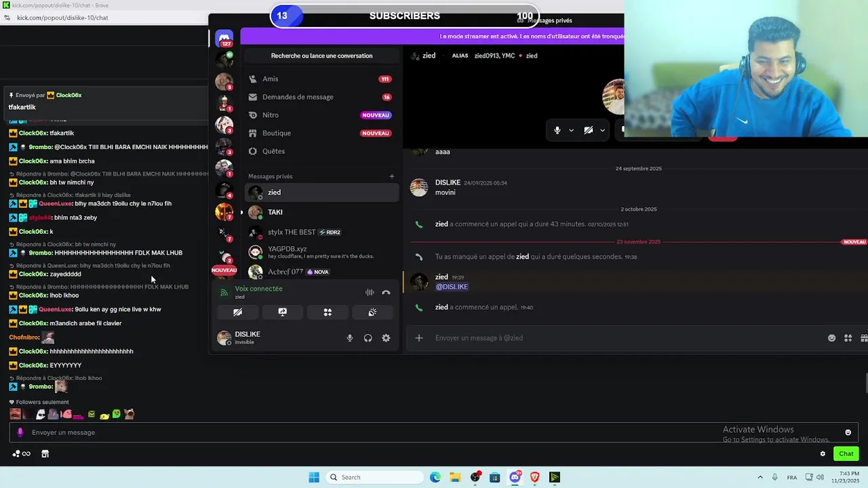
Task: Open apps launcher beside emoji button
Action: click(848, 338)
